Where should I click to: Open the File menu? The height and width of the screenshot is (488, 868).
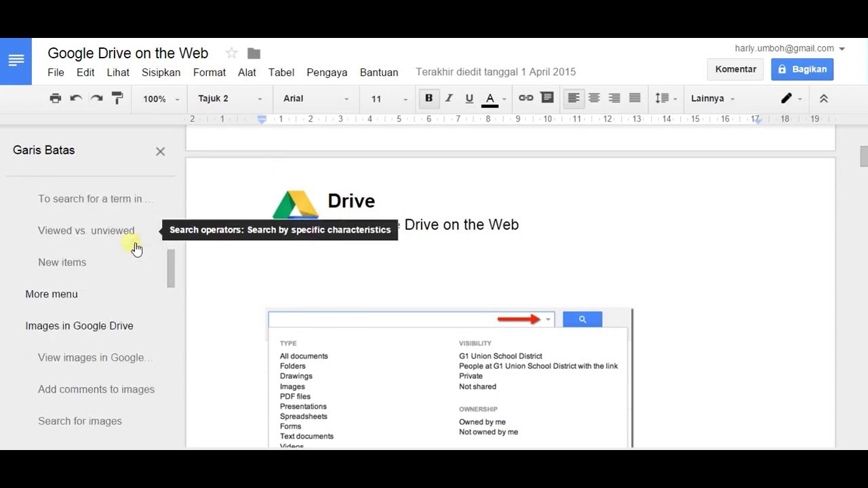click(56, 73)
